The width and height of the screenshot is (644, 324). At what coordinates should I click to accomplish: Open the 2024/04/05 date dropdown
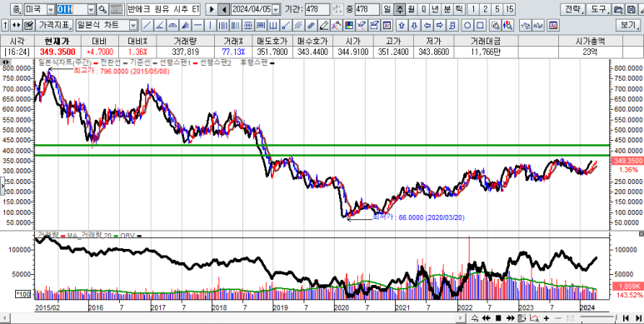pyautogui.click(x=276, y=9)
